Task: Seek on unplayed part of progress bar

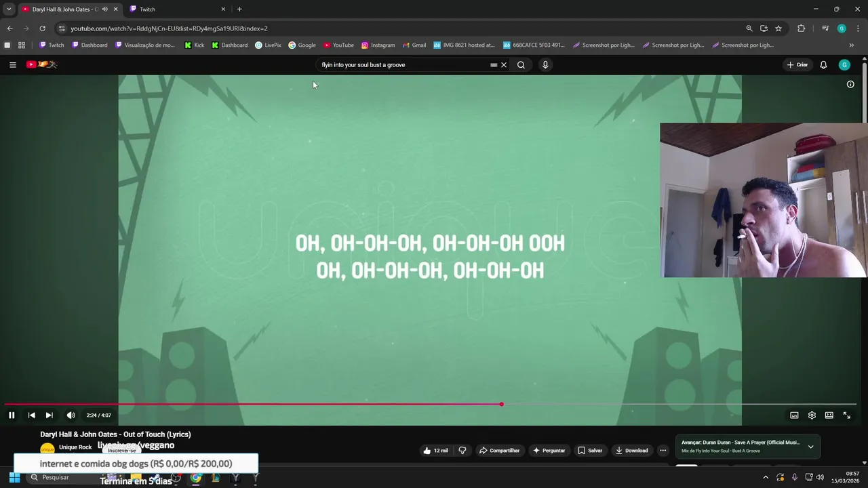Action: click(x=680, y=405)
